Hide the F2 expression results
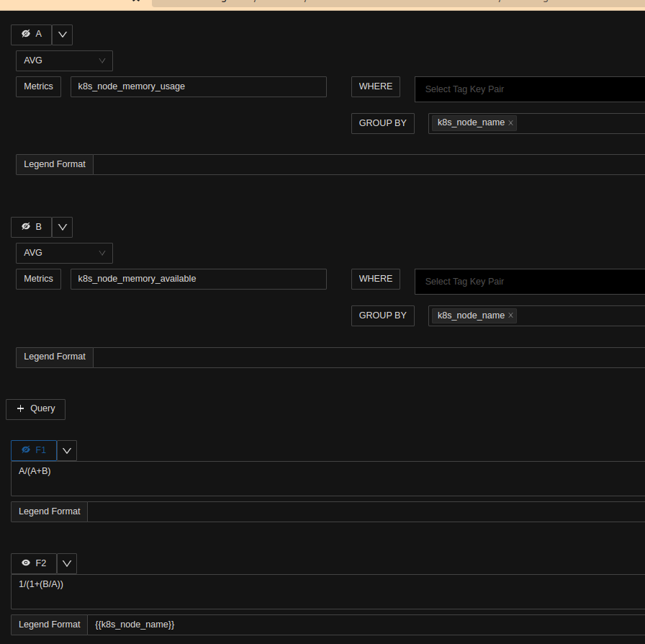Screen dimensions: 645x644 (x=25, y=563)
